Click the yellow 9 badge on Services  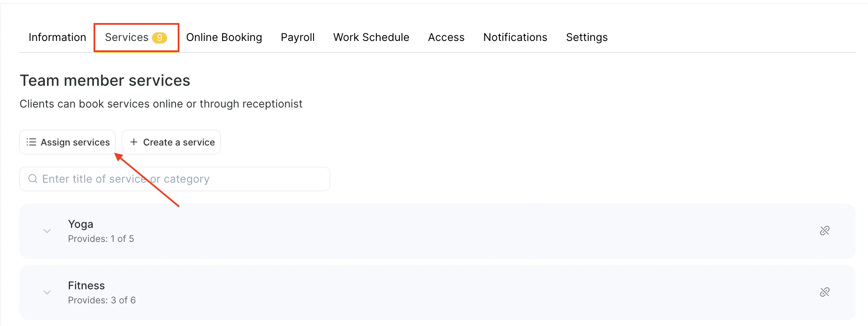[x=159, y=38]
